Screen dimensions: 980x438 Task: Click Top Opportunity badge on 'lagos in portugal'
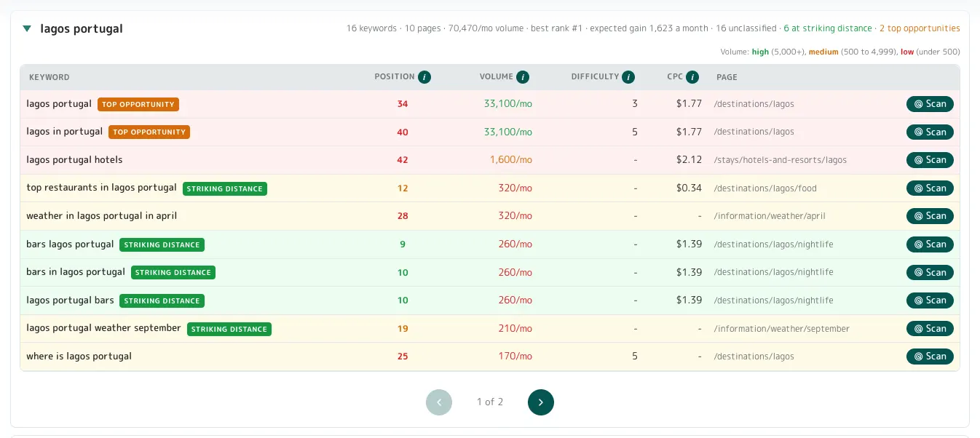[149, 132]
